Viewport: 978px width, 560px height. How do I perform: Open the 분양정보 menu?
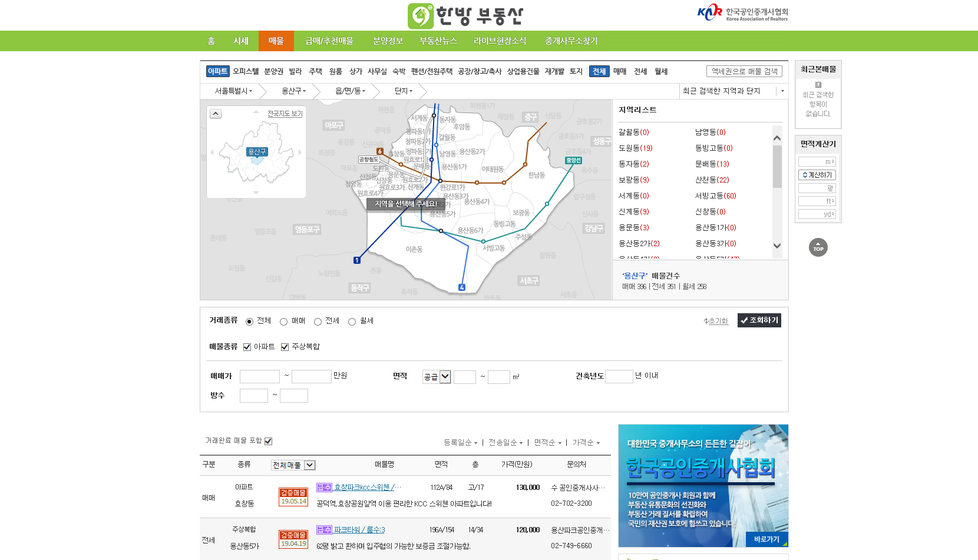[x=388, y=41]
